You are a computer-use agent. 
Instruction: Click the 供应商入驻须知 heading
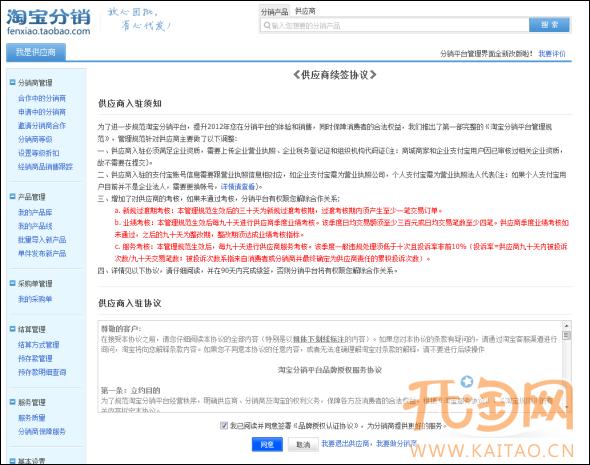tap(130, 103)
